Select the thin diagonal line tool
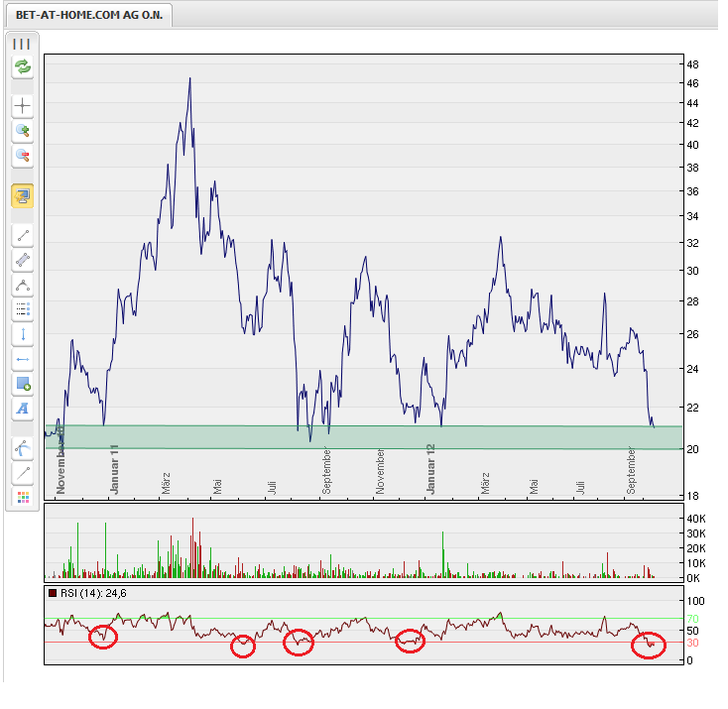The height and width of the screenshot is (709, 728). click(x=22, y=473)
